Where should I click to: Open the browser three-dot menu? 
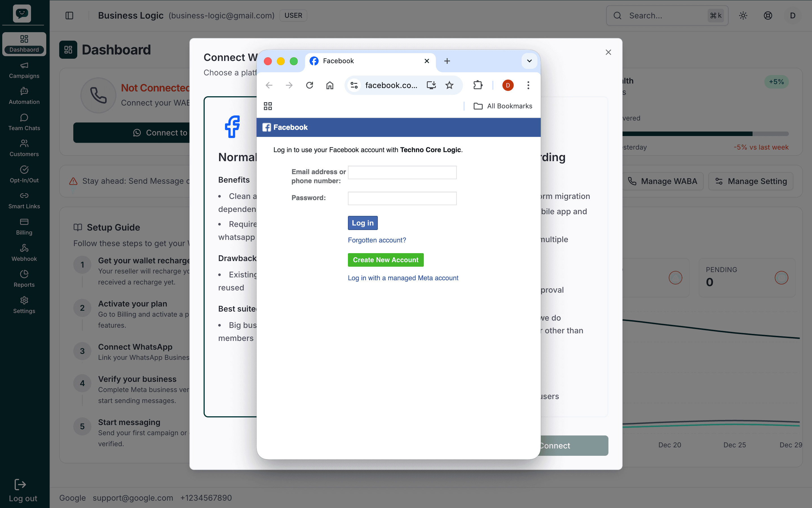pos(528,85)
